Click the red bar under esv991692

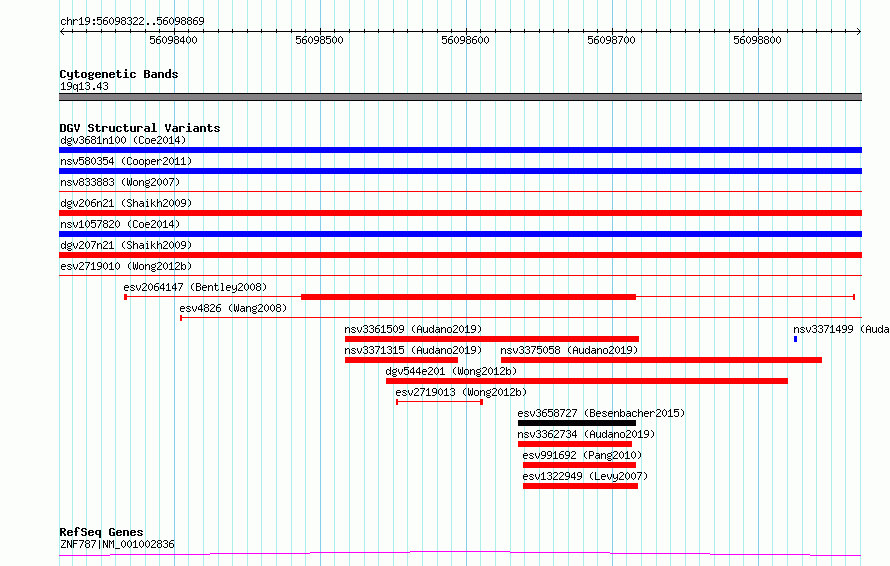[580, 465]
